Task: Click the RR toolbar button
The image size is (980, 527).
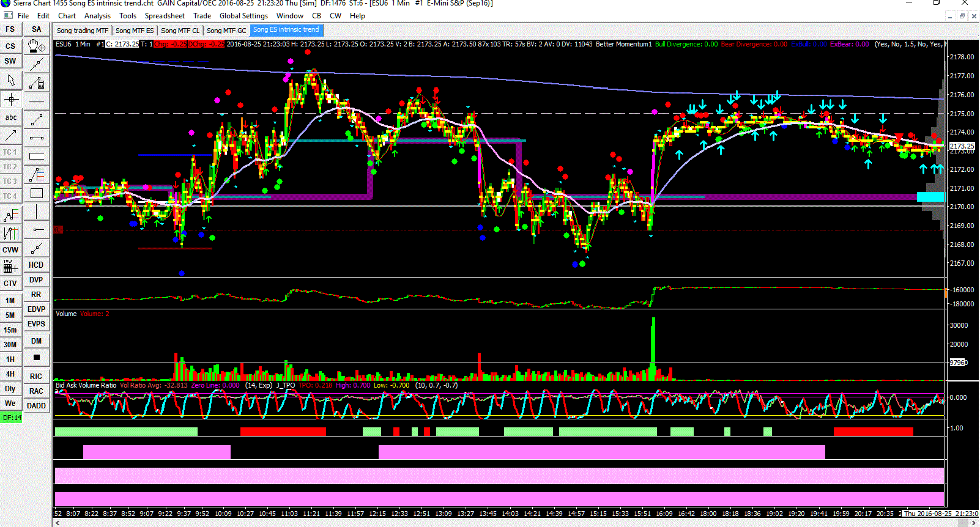Action: pyautogui.click(x=36, y=295)
